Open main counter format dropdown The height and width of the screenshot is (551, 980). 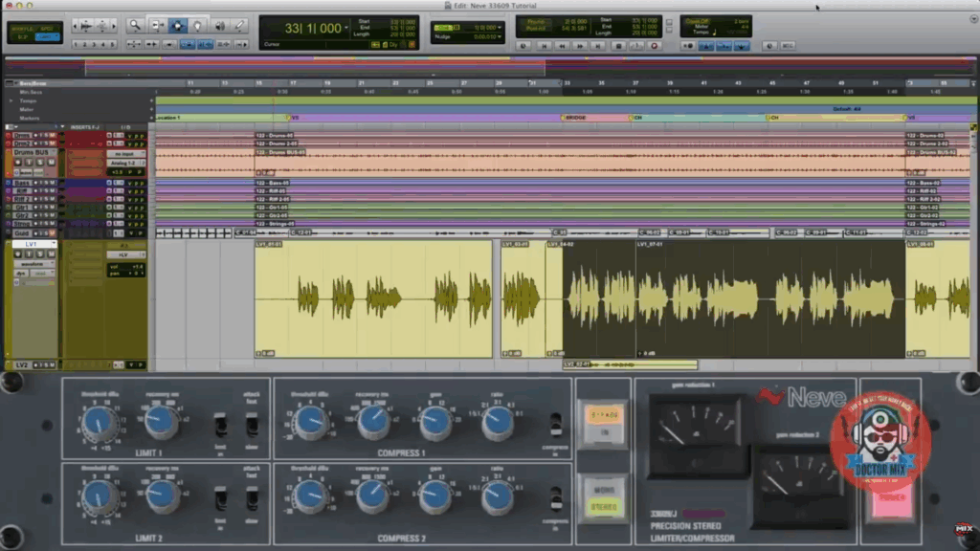tap(346, 28)
